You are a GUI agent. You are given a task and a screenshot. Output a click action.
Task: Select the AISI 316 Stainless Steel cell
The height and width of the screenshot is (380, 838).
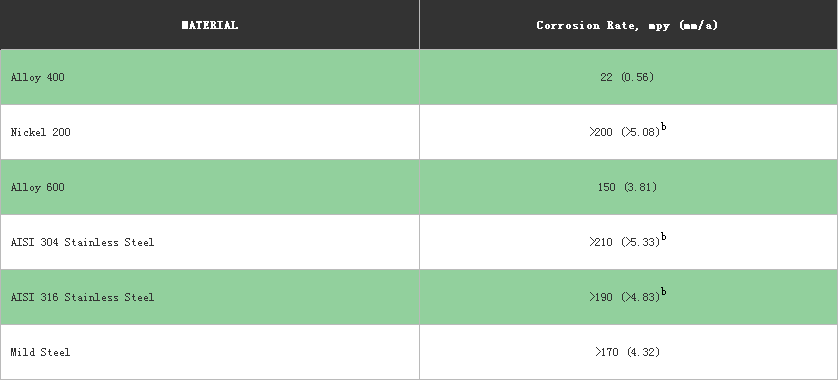(210, 297)
